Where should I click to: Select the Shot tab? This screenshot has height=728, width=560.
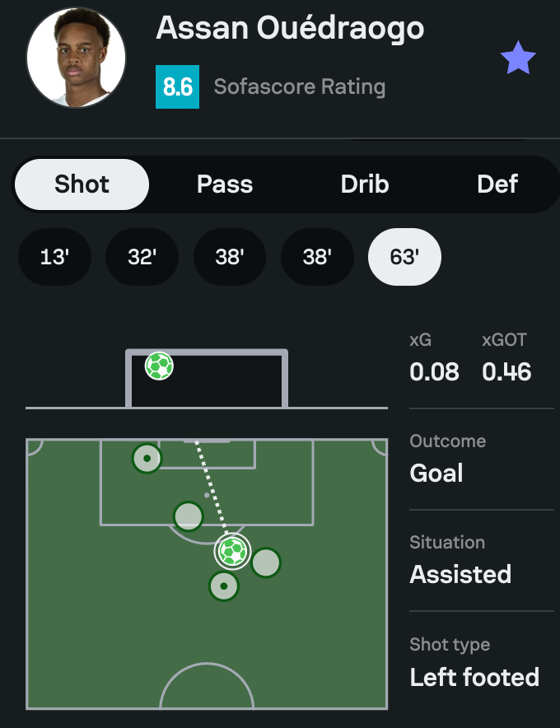[82, 184]
